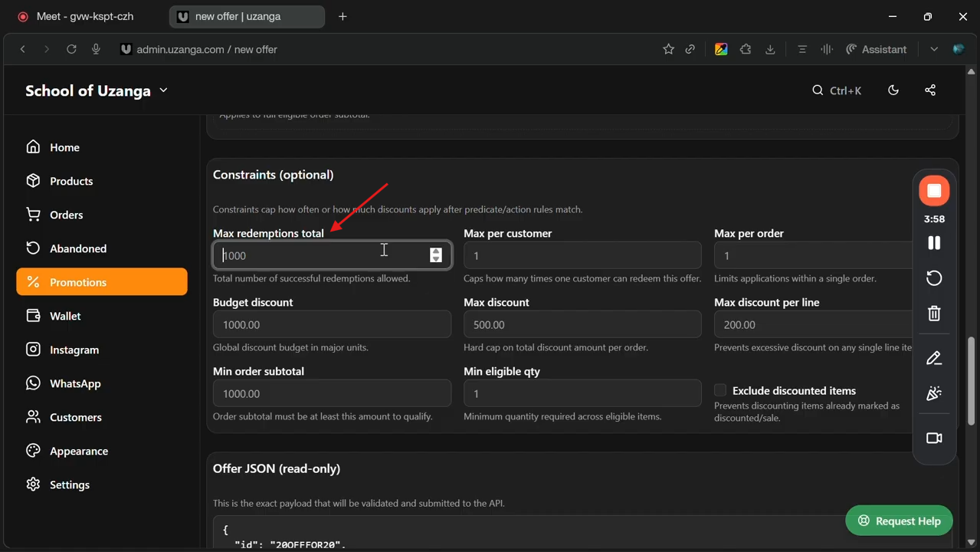The width and height of the screenshot is (980, 552).
Task: Click the microphone icon in toolbar
Action: point(96,49)
